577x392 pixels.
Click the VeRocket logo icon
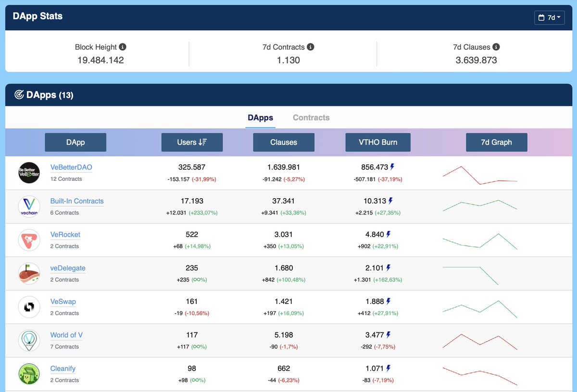click(29, 240)
